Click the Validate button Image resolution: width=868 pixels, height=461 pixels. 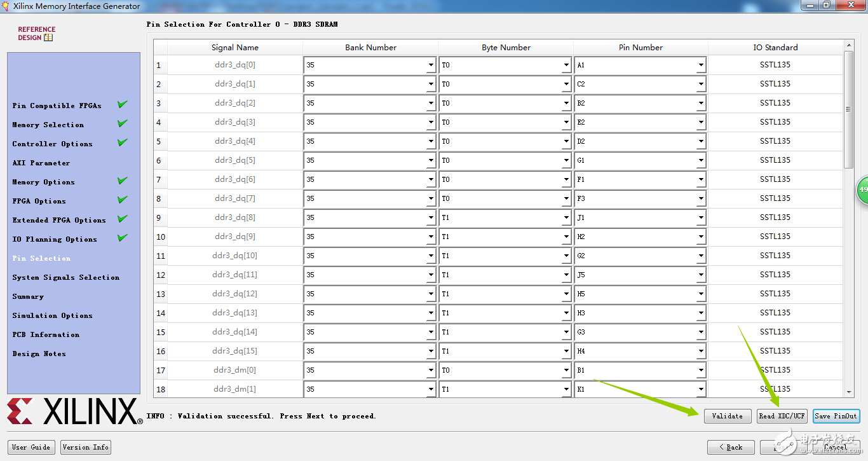pos(728,416)
